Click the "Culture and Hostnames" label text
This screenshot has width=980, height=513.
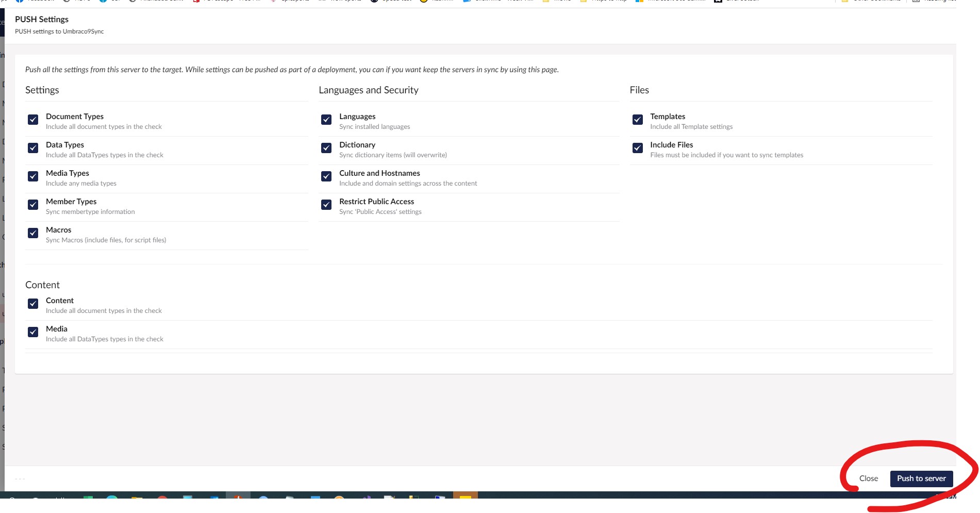(x=379, y=173)
